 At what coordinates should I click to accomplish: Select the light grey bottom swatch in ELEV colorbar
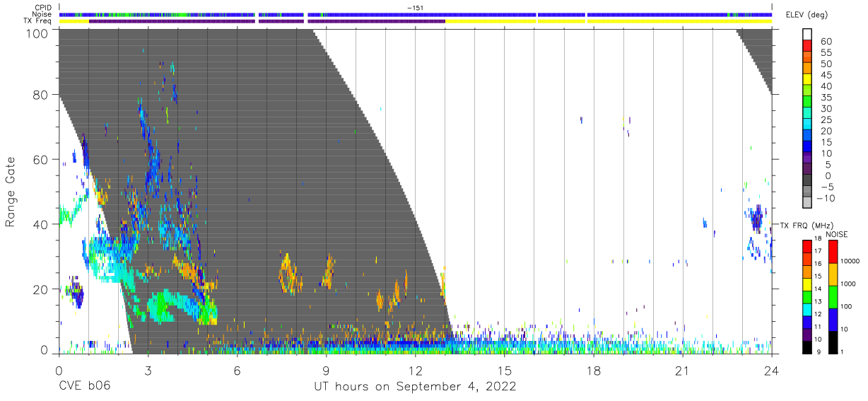[808, 203]
